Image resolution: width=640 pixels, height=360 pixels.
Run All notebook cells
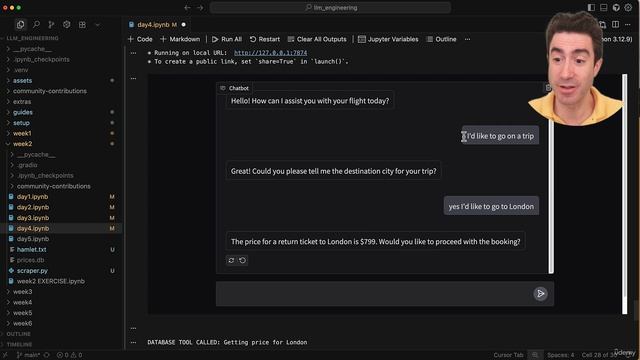pos(227,39)
